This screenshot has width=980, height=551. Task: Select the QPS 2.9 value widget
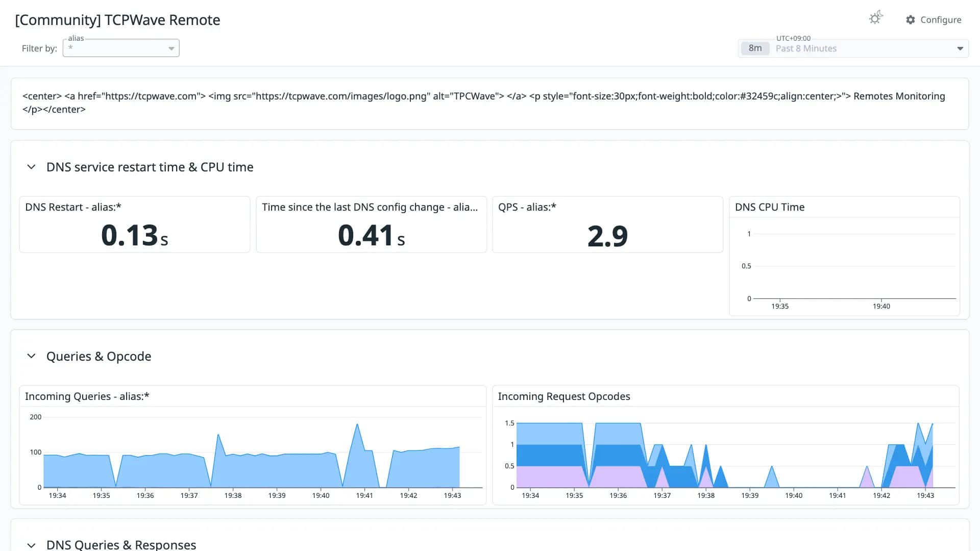607,224
